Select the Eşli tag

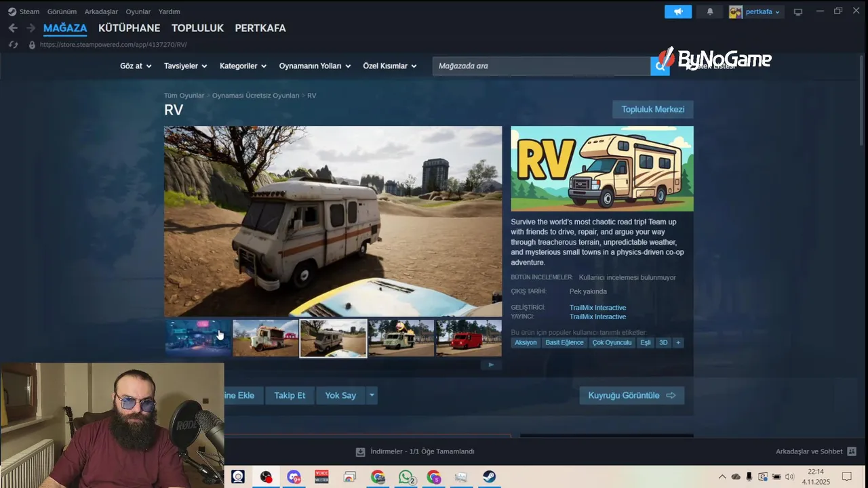(x=645, y=343)
